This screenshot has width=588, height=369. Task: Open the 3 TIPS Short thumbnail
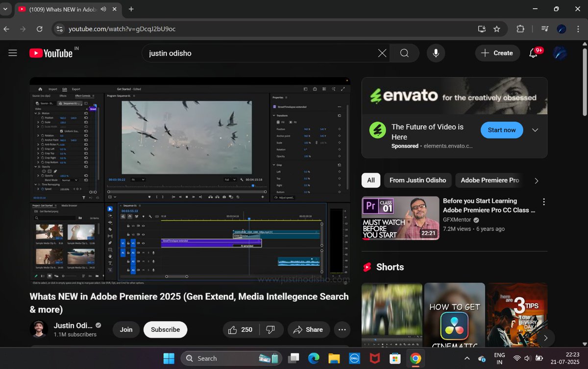(517, 315)
